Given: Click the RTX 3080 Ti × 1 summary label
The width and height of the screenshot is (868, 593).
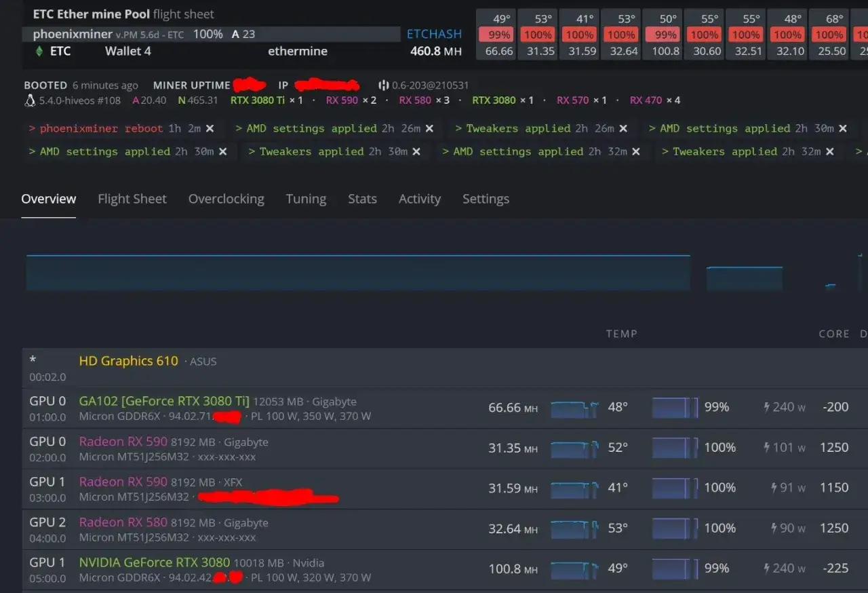Looking at the screenshot, I should 267,100.
